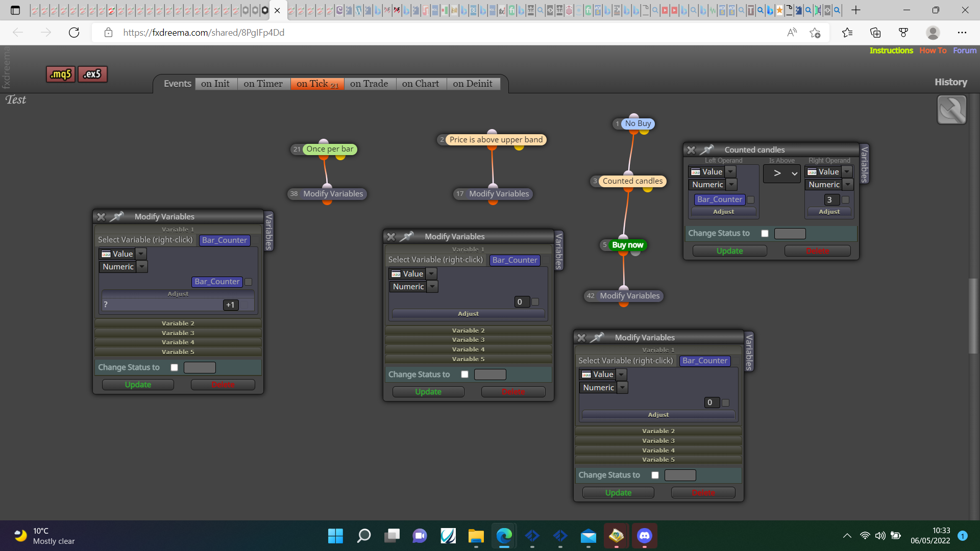Click Update in the Counted candles panel
This screenshot has height=551, width=980.
(729, 251)
